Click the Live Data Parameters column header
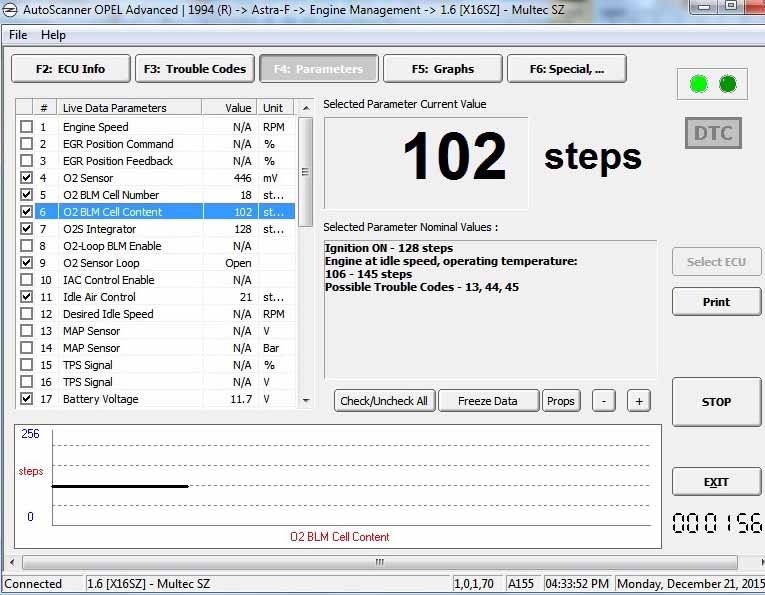The height and width of the screenshot is (595, 765). click(x=115, y=108)
